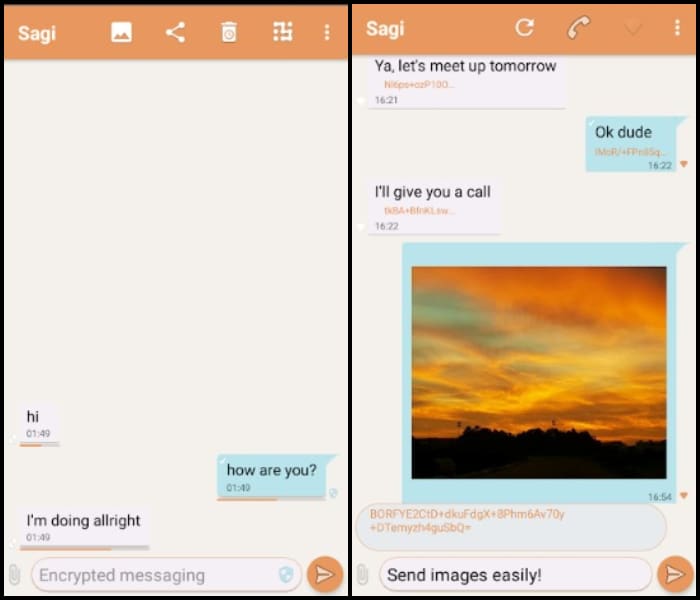Open the QR code scan icon

283,32
